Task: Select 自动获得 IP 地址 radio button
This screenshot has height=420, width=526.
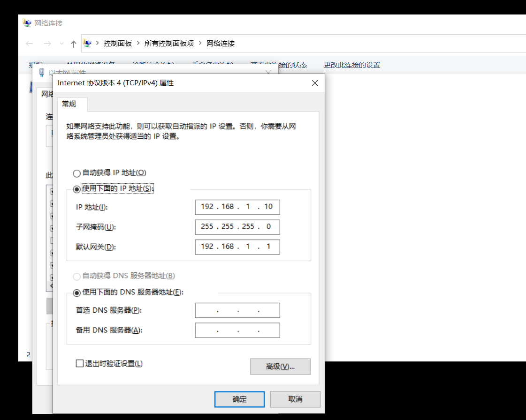Action: pos(77,173)
